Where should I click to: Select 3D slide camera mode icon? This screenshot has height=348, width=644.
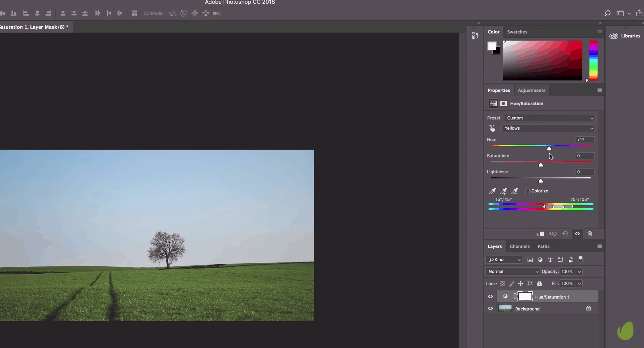[206, 13]
